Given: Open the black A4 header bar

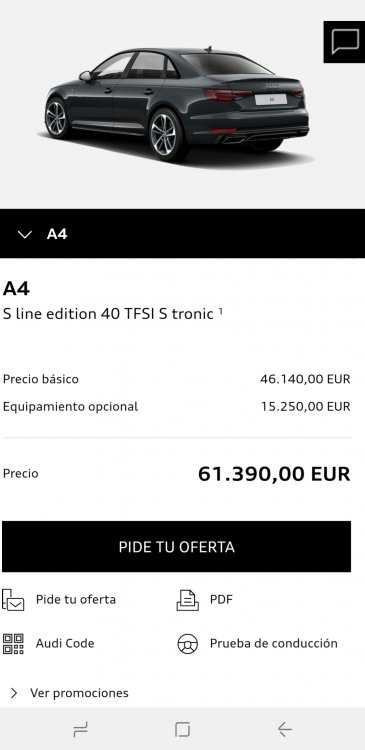Looking at the screenshot, I should coord(182,233).
